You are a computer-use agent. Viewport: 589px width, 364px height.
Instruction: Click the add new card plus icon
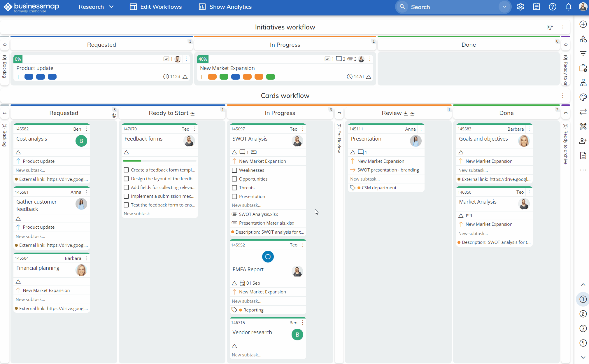point(583,24)
